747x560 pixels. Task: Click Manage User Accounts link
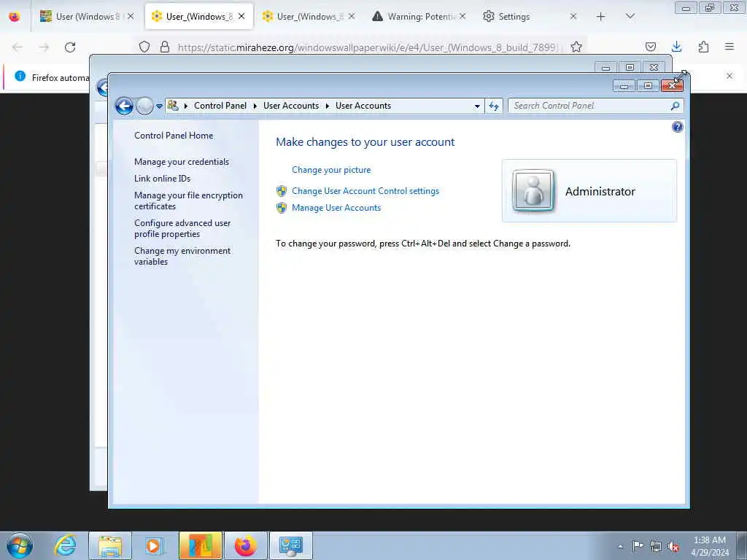pyautogui.click(x=336, y=208)
